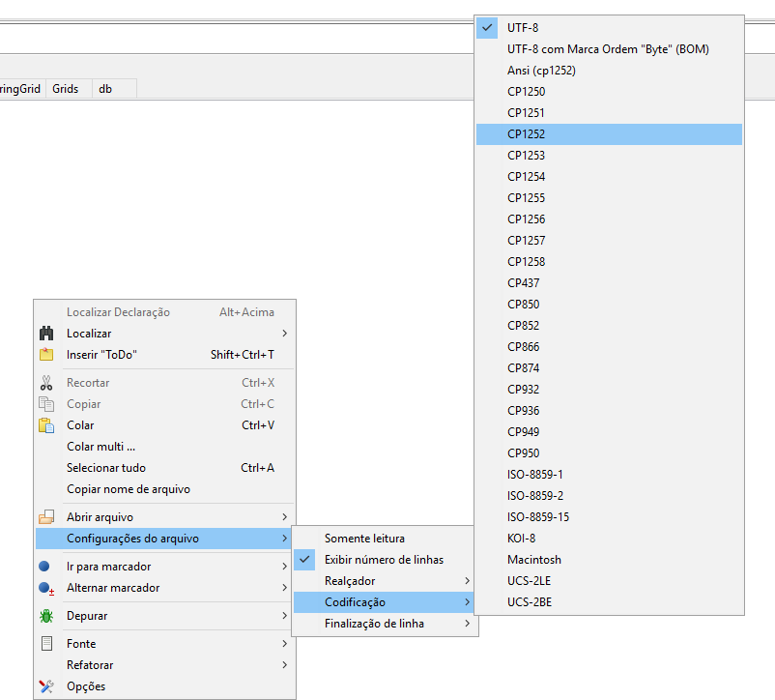Click the document icon beside Fonte
This screenshot has width=775, height=700.
coord(46,644)
